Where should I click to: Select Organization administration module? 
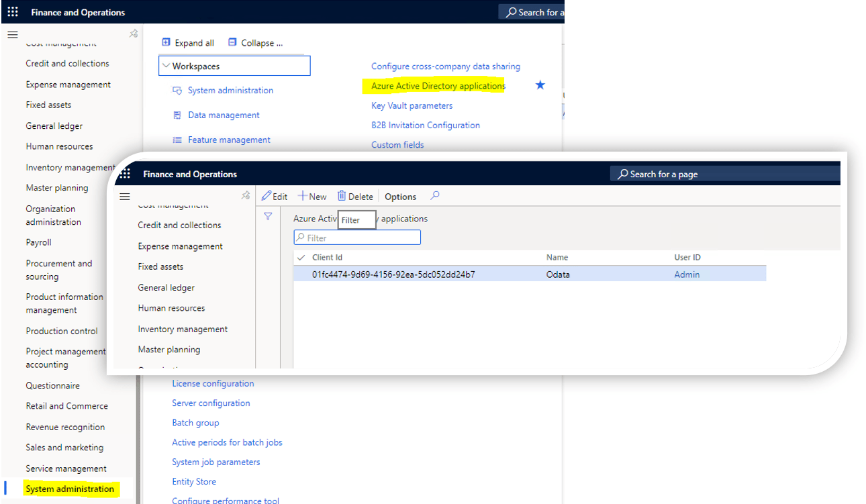pyautogui.click(x=53, y=215)
